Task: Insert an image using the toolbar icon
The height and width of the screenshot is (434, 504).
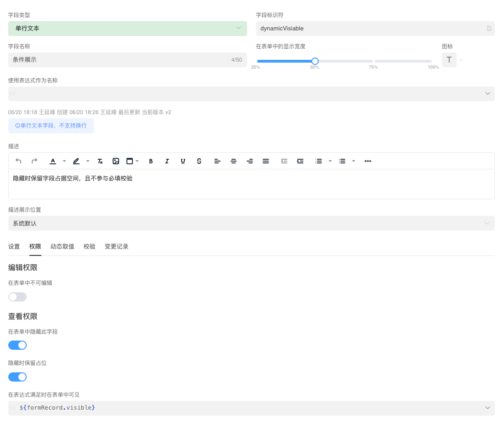Action: pyautogui.click(x=116, y=161)
